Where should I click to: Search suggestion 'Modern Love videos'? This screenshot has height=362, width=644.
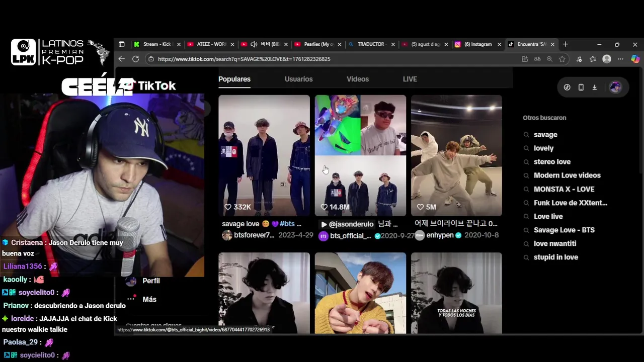[567, 175]
